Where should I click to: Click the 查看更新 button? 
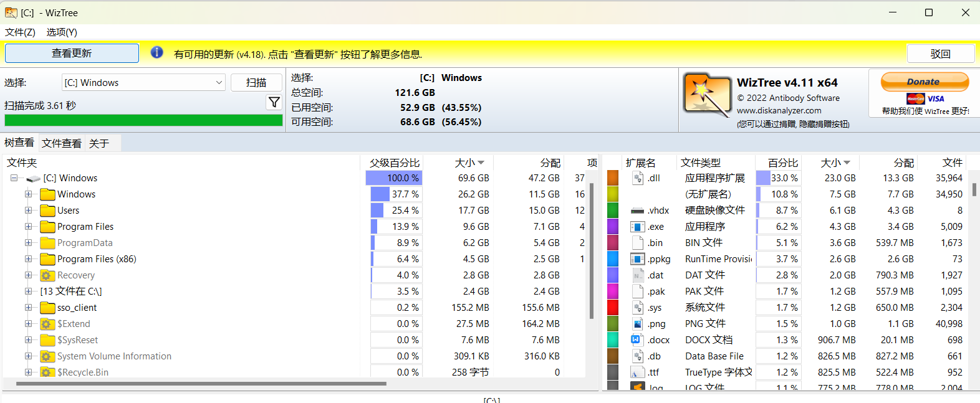[x=72, y=54]
